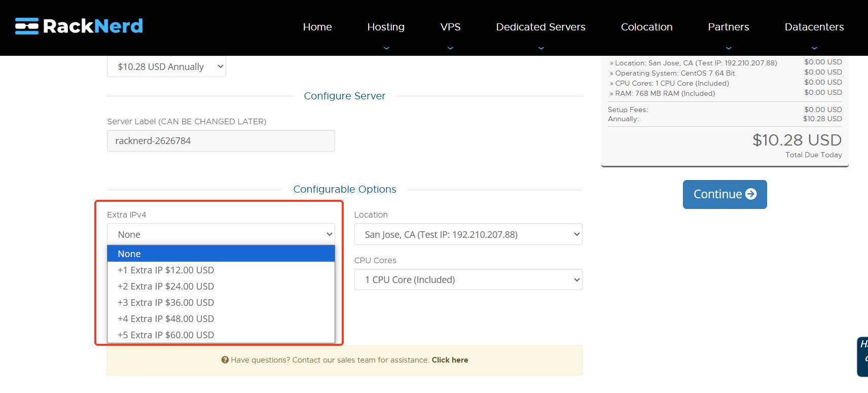
Task: Choose +3 Extra IP $36.00 USD
Action: click(x=166, y=303)
